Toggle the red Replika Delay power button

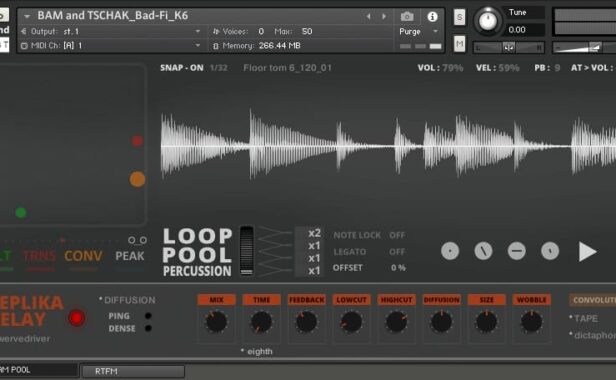coord(77,318)
